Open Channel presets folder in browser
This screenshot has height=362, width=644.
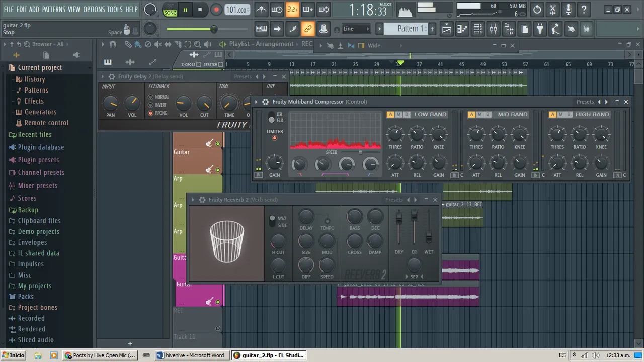click(41, 172)
